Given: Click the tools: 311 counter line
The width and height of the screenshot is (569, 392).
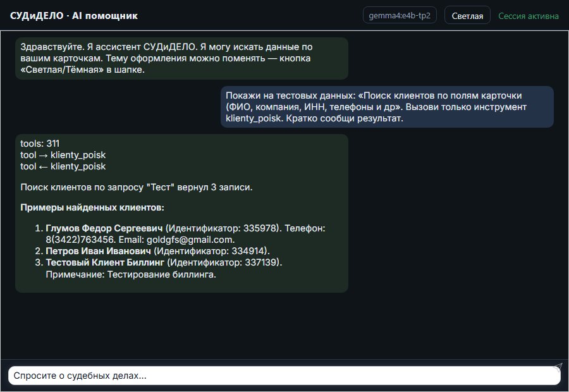Looking at the screenshot, I should [40, 144].
